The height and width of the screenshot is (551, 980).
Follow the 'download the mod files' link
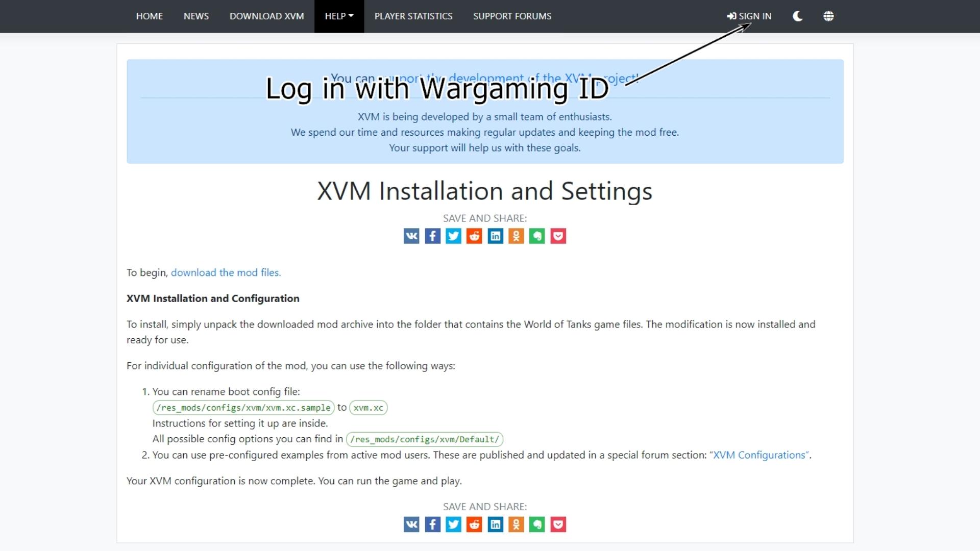226,272
